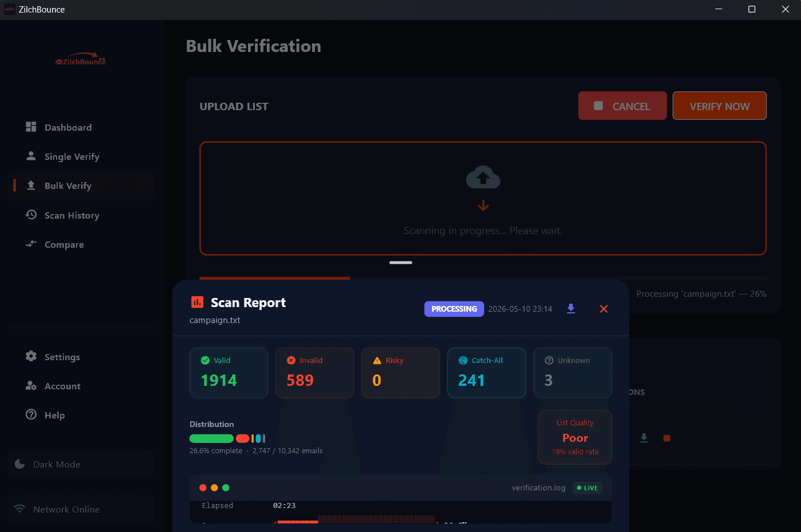Open the Account page
The width and height of the screenshot is (801, 532).
[81, 386]
